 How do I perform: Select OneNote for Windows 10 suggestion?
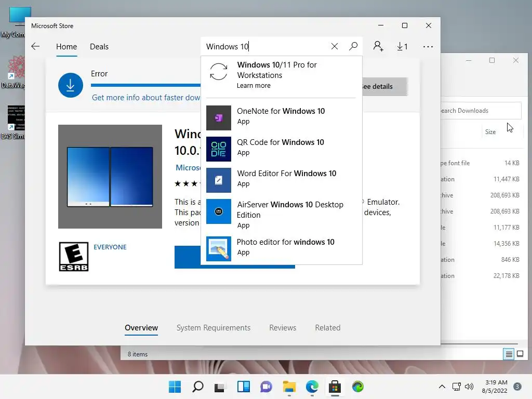click(281, 118)
